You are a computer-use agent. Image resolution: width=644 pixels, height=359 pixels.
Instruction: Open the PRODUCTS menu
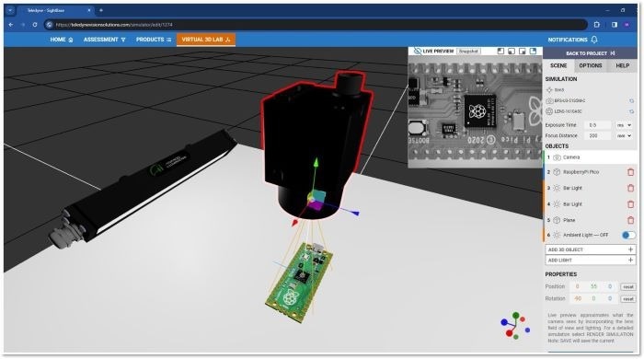coord(154,40)
